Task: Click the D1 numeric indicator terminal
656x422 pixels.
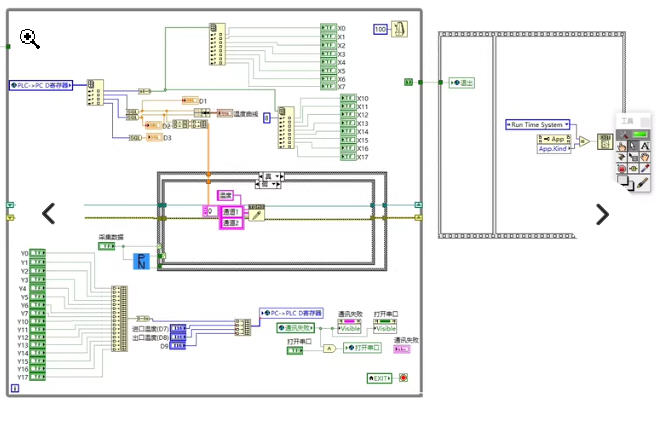Action: [190, 101]
